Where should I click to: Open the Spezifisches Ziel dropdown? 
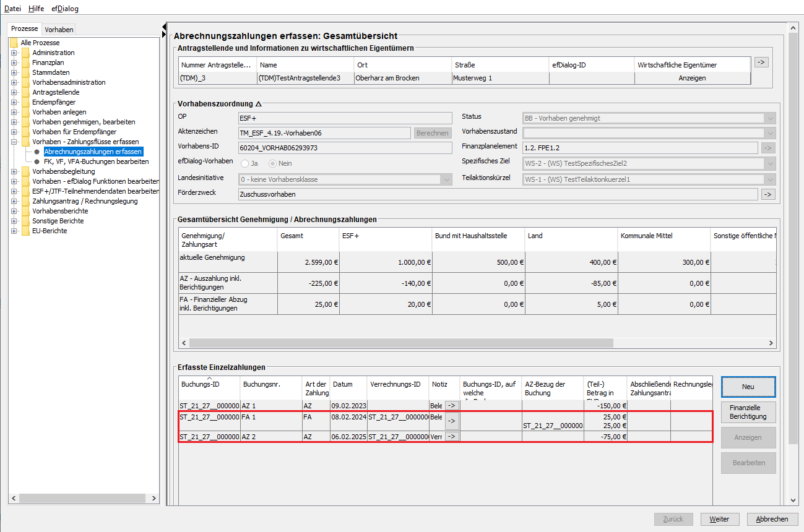770,163
